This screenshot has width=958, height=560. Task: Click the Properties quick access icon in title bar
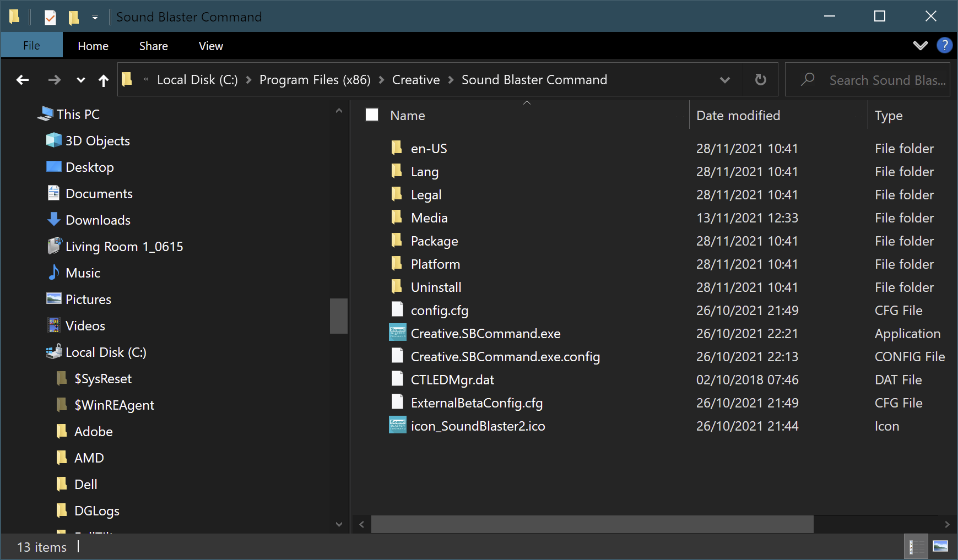[50, 17]
